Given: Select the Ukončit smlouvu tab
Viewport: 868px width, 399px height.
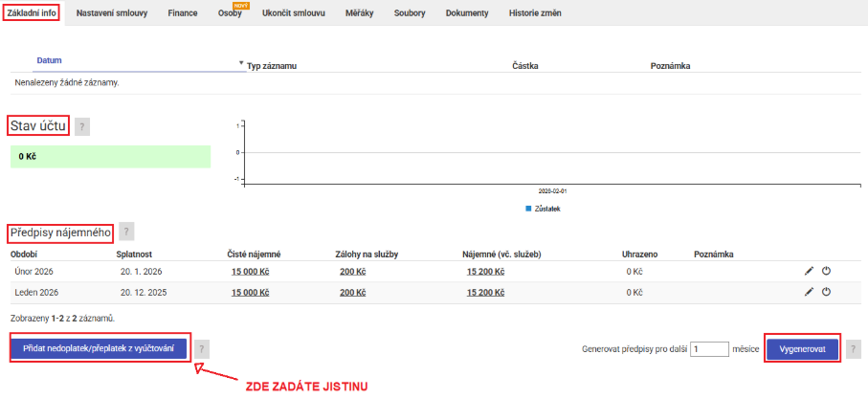Looking at the screenshot, I should click(295, 14).
